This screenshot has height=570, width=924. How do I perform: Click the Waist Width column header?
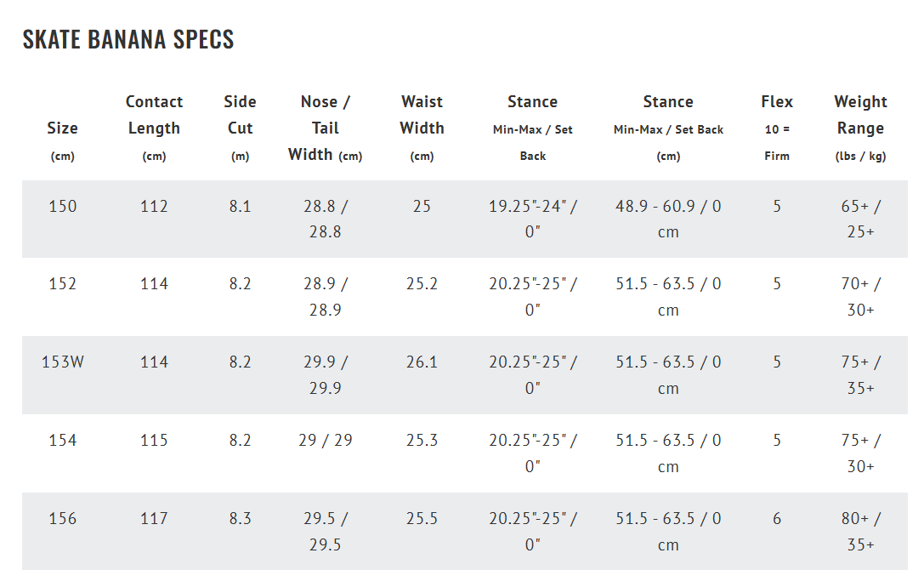[x=422, y=115]
